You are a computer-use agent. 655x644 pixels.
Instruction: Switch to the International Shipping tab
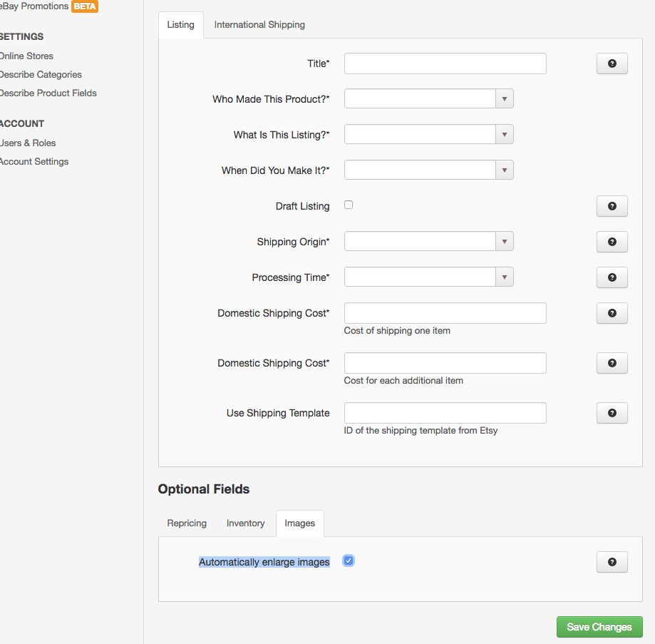point(259,25)
